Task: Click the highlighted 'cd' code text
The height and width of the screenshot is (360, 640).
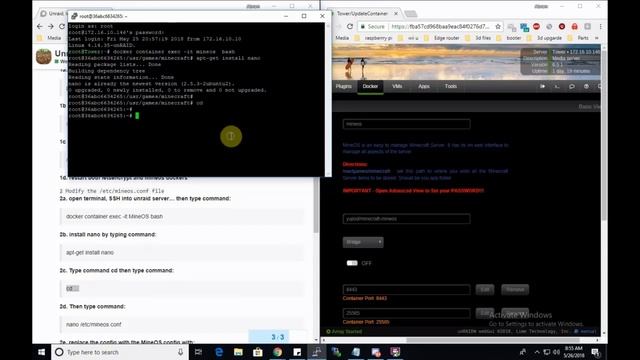Action: point(72,288)
